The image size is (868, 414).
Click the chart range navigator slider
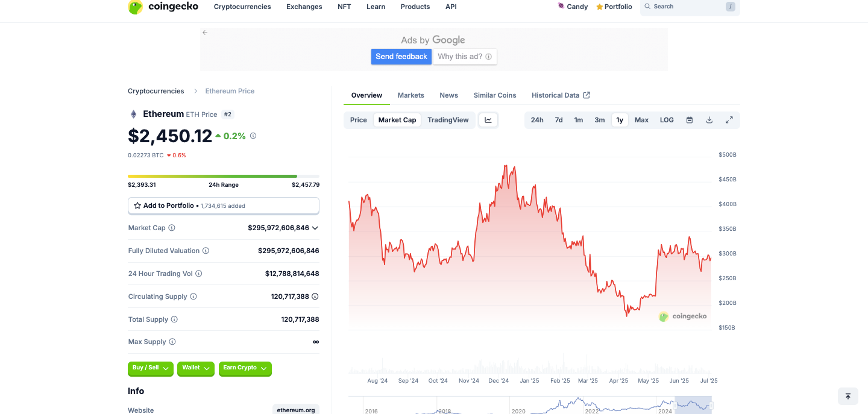pyautogui.click(x=693, y=405)
